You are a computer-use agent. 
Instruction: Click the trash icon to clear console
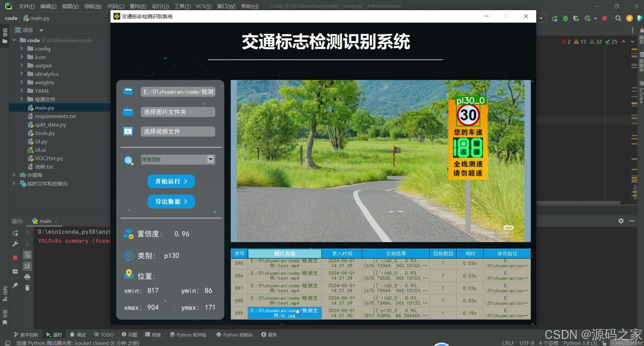pos(27,288)
